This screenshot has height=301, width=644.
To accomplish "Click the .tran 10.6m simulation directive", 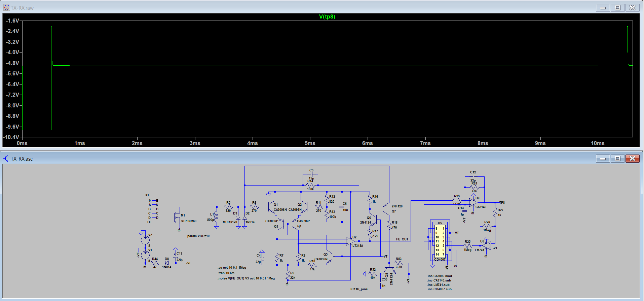I will (226, 273).
